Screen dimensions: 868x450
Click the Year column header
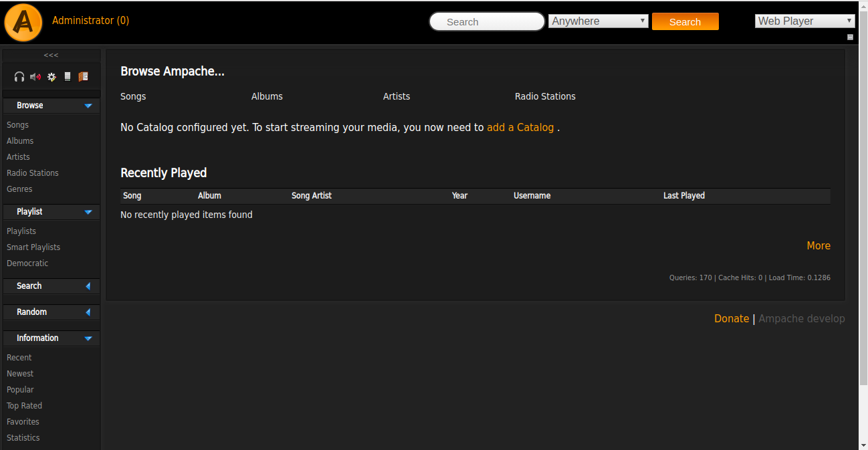[459, 196]
